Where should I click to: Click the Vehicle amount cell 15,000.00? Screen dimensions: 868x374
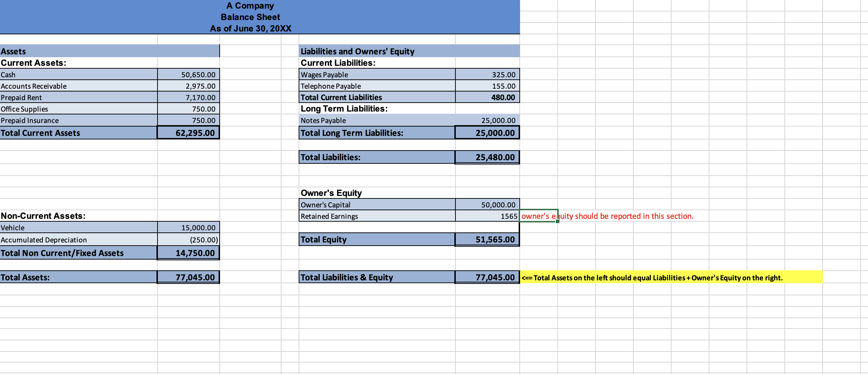tap(188, 227)
